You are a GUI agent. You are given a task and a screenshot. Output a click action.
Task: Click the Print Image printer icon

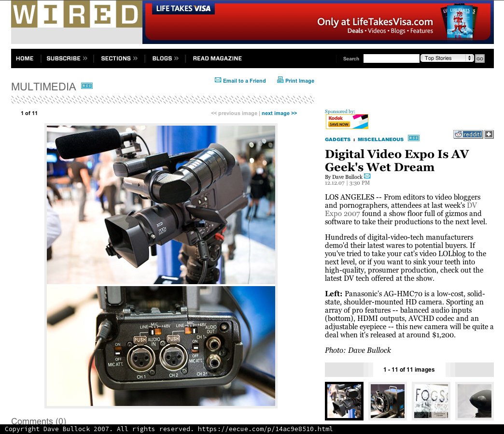click(280, 79)
